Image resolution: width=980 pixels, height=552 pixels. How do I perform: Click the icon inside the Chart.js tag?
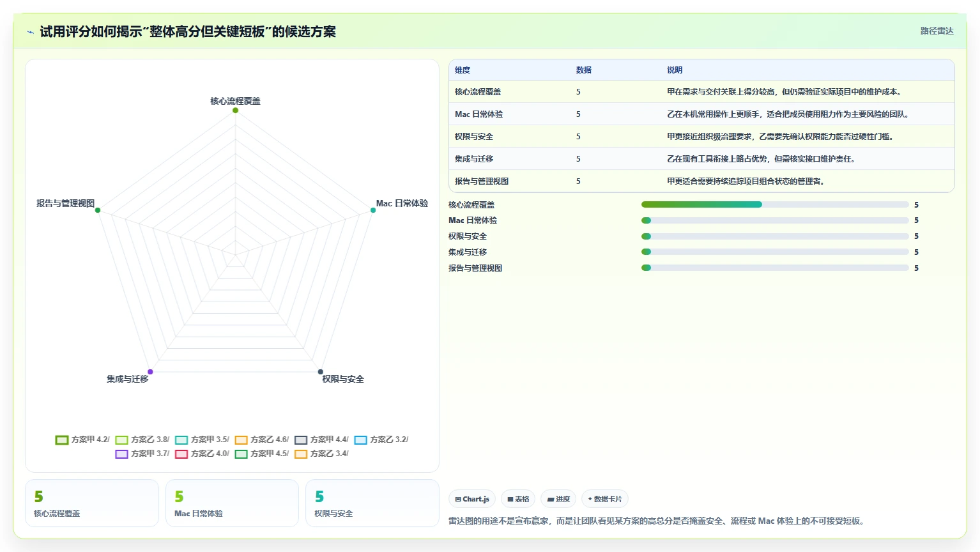(458, 500)
